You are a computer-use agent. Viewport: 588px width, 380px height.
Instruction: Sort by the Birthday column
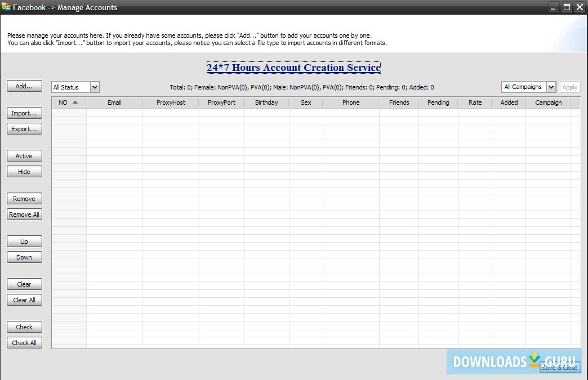(x=266, y=102)
